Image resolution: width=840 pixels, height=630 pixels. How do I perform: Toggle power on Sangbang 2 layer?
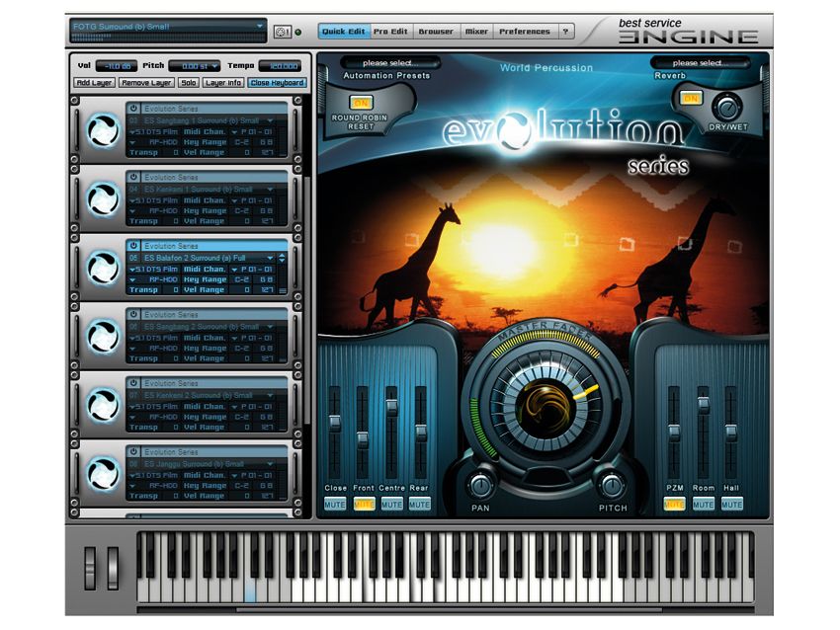pos(133,314)
